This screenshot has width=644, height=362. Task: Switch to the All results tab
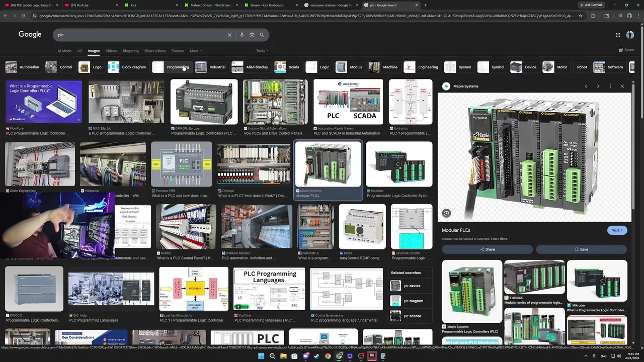coord(79,51)
